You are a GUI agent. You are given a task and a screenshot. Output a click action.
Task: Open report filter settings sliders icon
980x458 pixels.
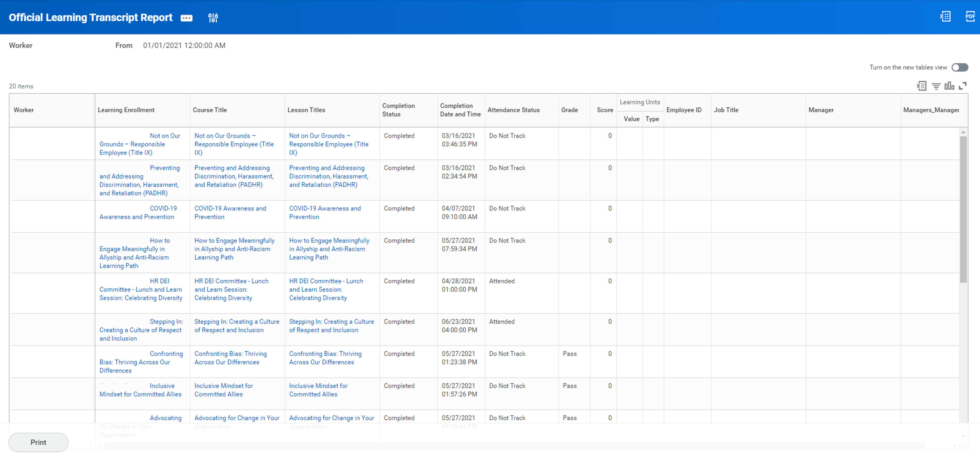click(213, 18)
